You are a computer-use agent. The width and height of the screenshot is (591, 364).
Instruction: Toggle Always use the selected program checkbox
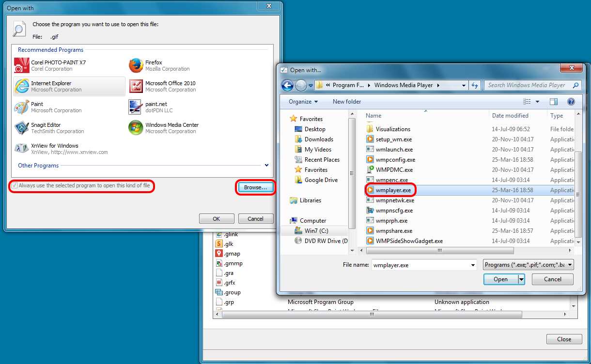(15, 186)
